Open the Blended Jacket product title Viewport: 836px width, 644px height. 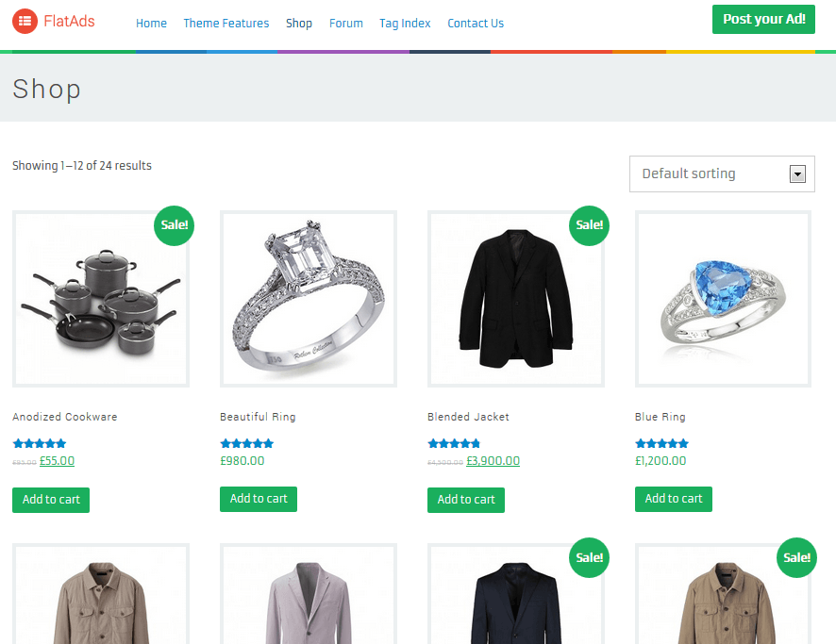pos(468,417)
